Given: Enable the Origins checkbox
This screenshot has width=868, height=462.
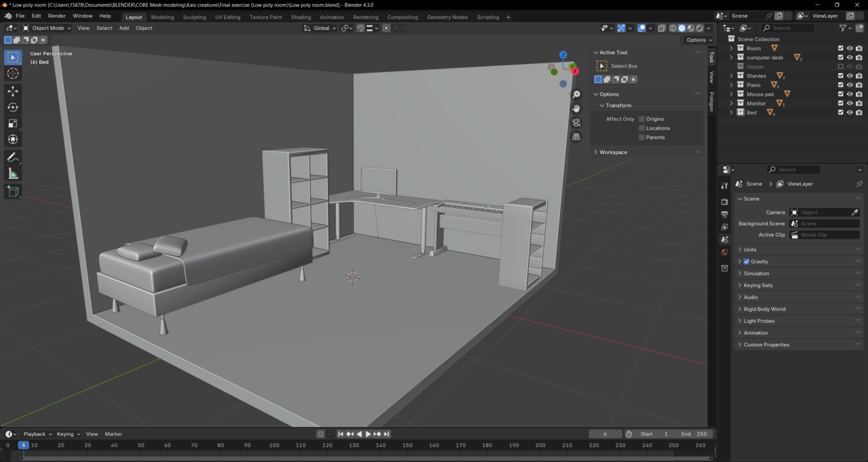Looking at the screenshot, I should 642,119.
